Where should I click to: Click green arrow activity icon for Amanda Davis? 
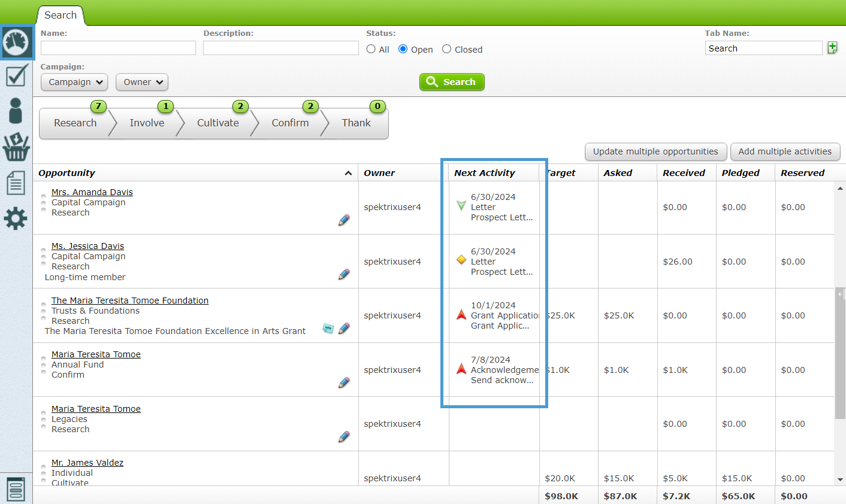click(x=461, y=206)
